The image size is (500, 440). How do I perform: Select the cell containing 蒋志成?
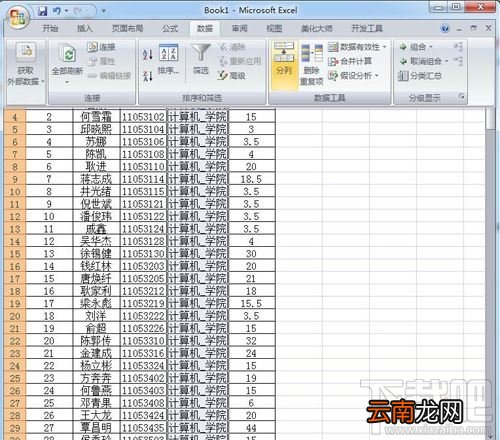coord(96,179)
